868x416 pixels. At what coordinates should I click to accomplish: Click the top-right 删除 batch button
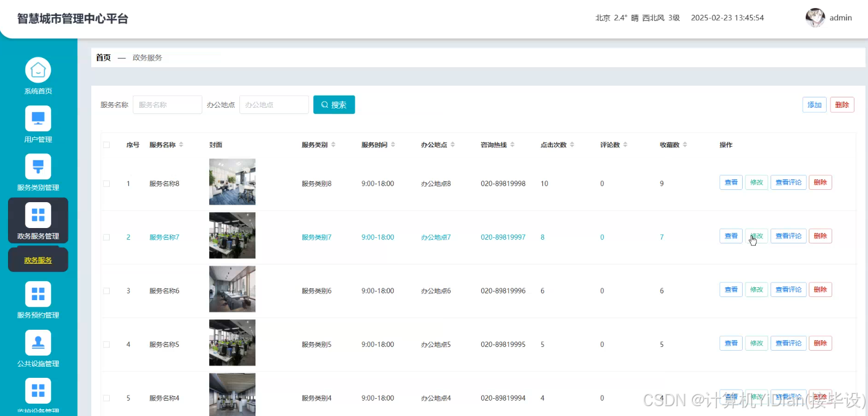tap(842, 105)
